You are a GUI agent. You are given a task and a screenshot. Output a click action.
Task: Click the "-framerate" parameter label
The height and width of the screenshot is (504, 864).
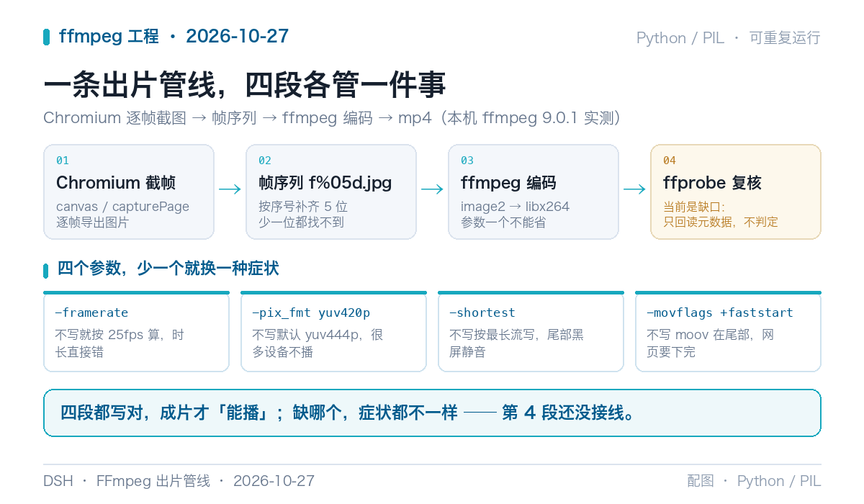pos(91,312)
